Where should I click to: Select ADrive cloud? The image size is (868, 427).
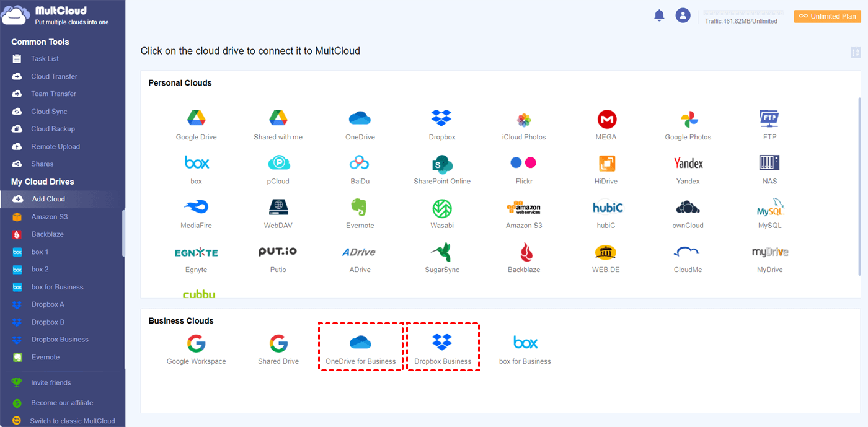pyautogui.click(x=360, y=258)
